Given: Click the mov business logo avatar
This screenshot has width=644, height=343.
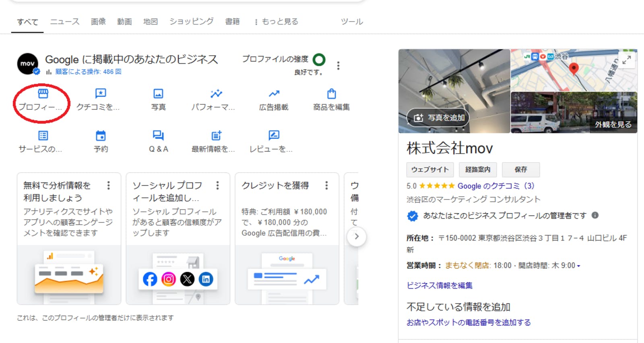Looking at the screenshot, I should click(x=27, y=64).
